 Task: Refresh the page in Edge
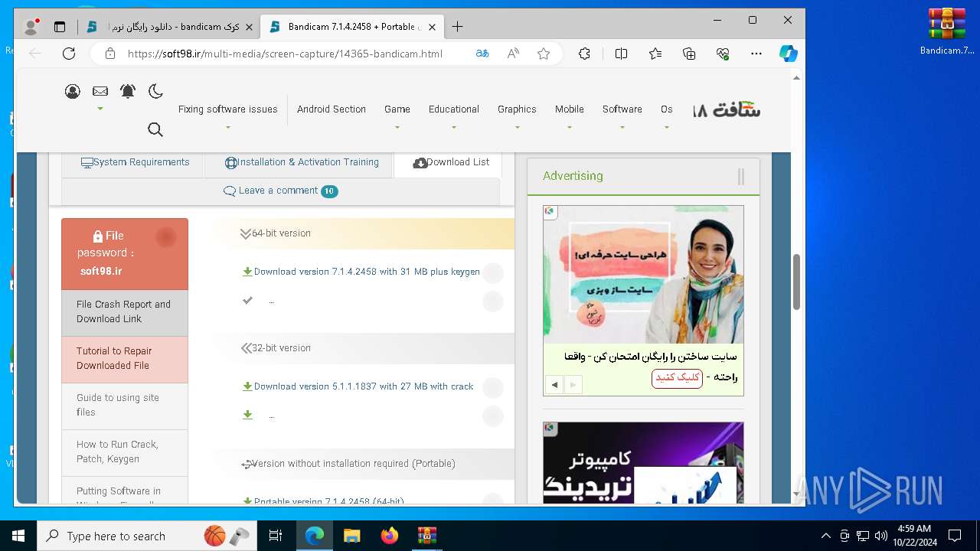coord(69,54)
